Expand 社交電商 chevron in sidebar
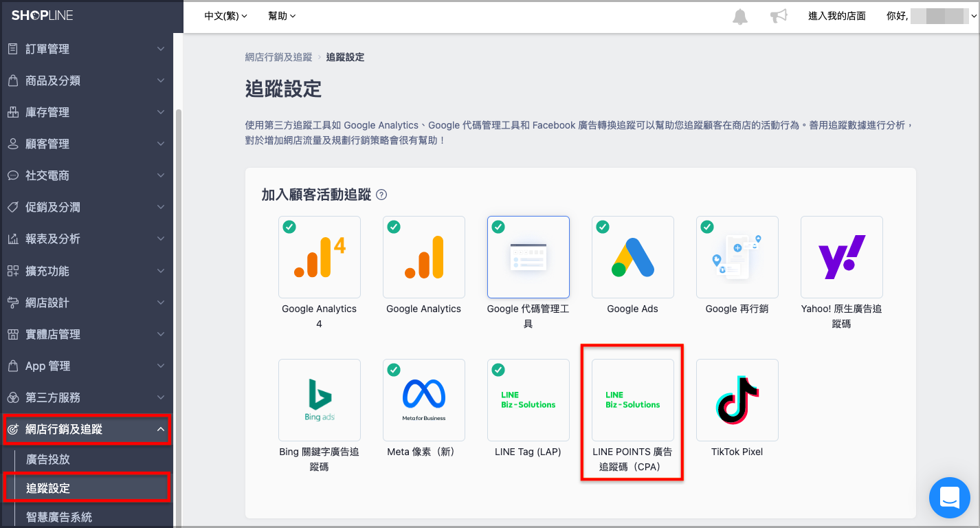Viewport: 980px width, 528px height. click(x=161, y=175)
